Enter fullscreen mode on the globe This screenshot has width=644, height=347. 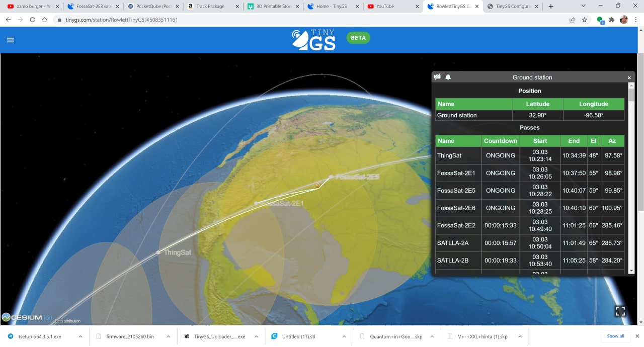tap(620, 311)
